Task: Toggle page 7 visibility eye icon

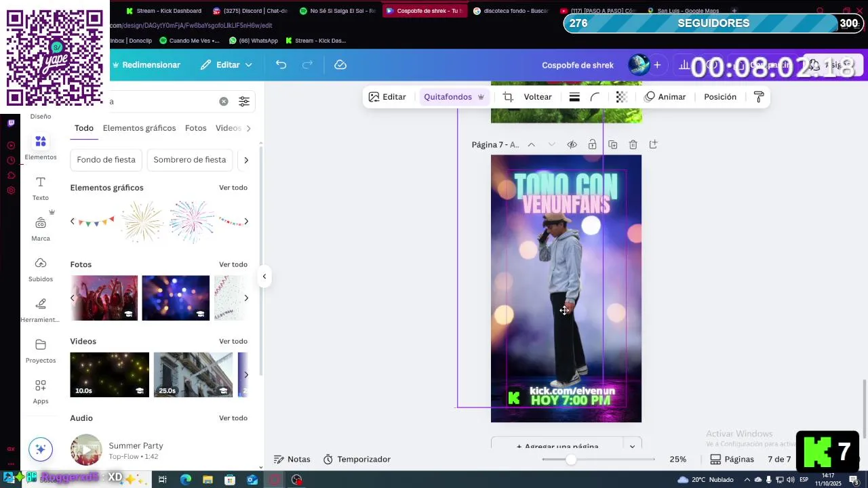Action: pyautogui.click(x=572, y=144)
